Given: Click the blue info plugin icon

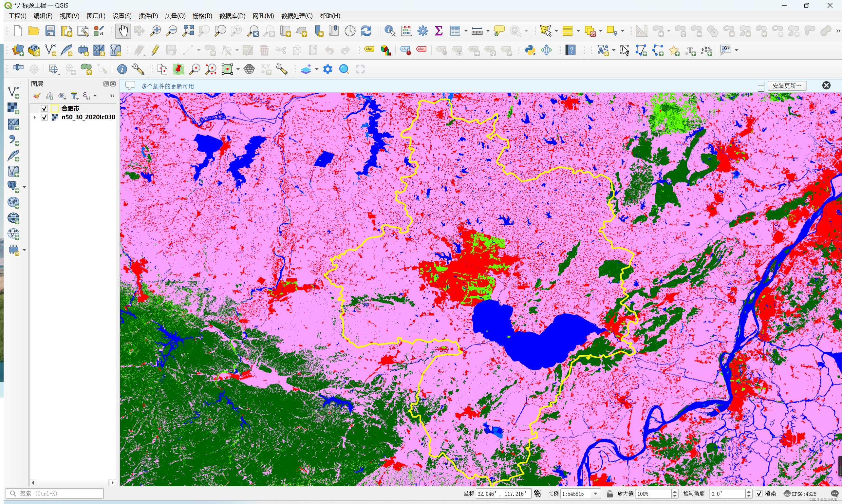Looking at the screenshot, I should [122, 69].
